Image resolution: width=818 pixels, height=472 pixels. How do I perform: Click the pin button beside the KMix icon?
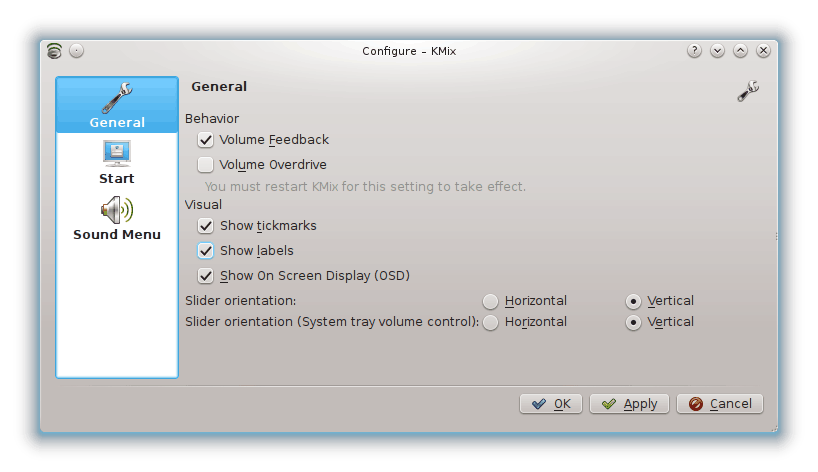pyautogui.click(x=77, y=51)
